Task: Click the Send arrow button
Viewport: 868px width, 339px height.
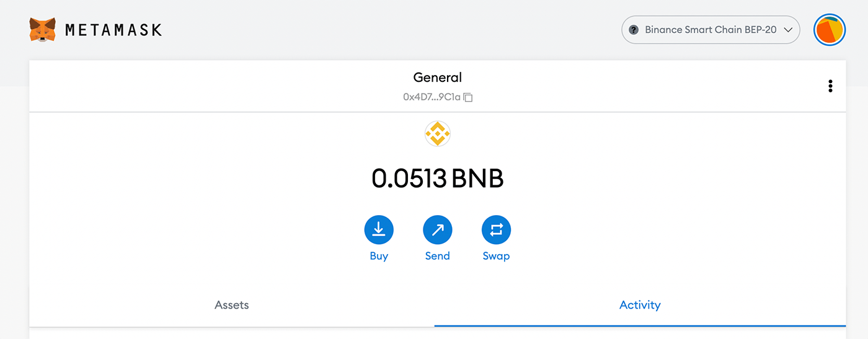Action: [438, 230]
